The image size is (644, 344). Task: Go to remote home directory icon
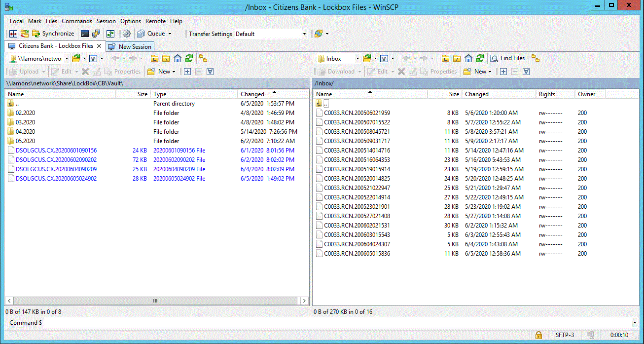(x=468, y=58)
